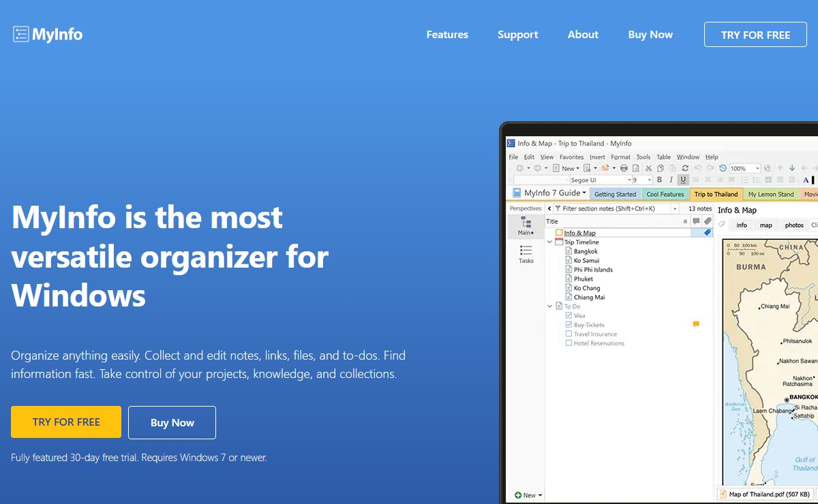Toggle Underline formatting
Image resolution: width=818 pixels, height=504 pixels.
pos(682,180)
